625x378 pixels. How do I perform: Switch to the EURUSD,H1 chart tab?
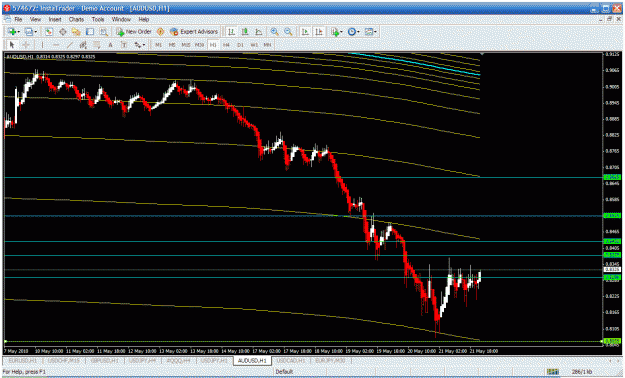coord(23,360)
